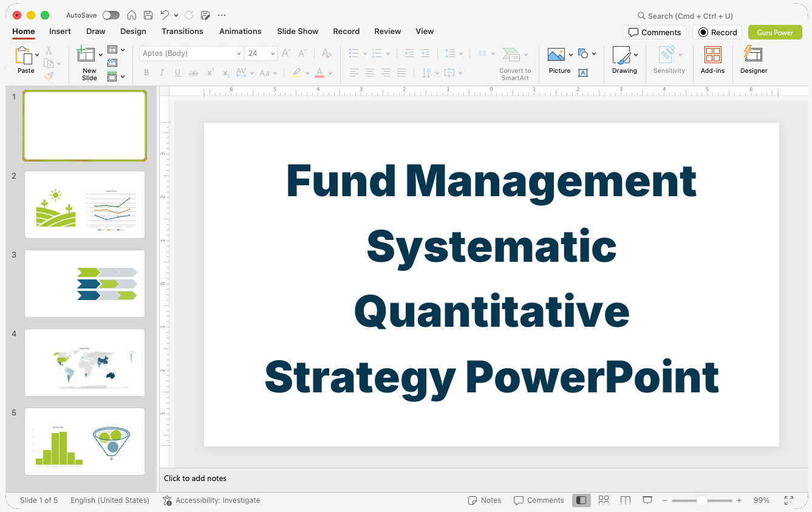Image resolution: width=812 pixels, height=512 pixels.
Task: Click the Record button at top right
Action: point(717,32)
